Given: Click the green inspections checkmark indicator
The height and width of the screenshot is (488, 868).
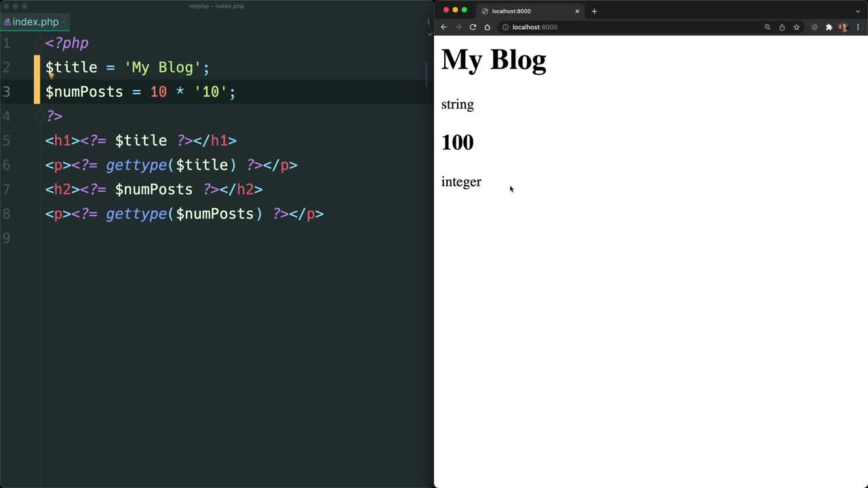Looking at the screenshot, I should point(429,33).
